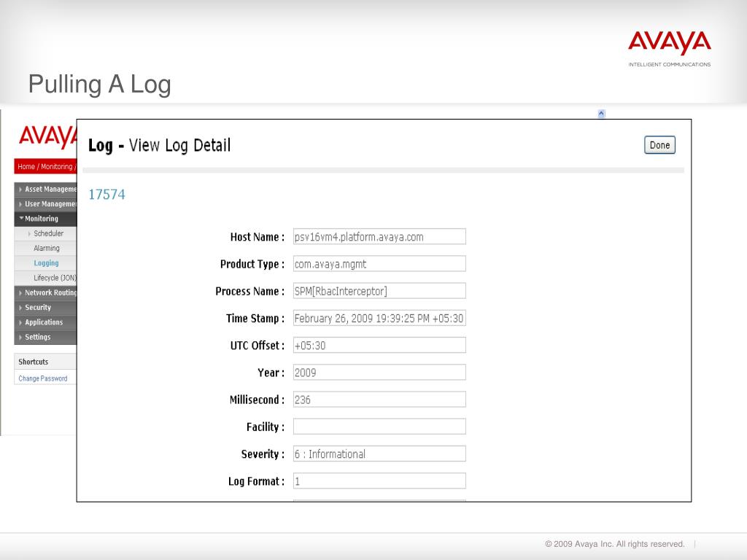Open Alarming under Monitoring
The image size is (747, 560).
tap(47, 248)
